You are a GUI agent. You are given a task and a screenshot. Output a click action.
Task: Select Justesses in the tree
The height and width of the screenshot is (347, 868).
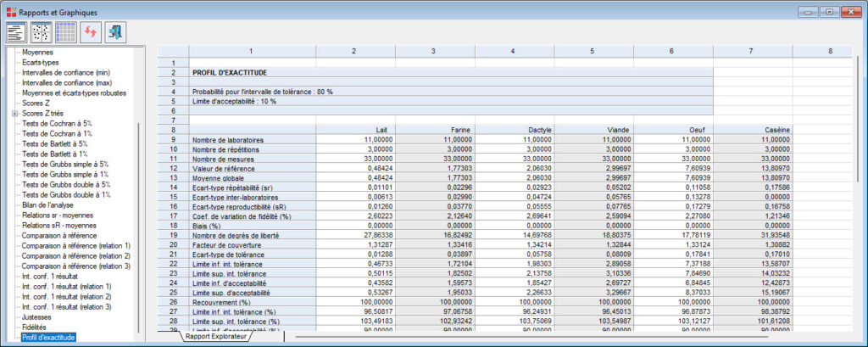click(x=37, y=317)
